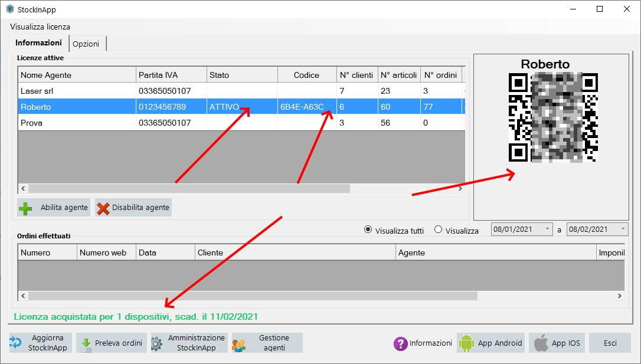Click N° ordini value 77 in Roberto row
This screenshot has height=364, width=641.
pyautogui.click(x=441, y=107)
